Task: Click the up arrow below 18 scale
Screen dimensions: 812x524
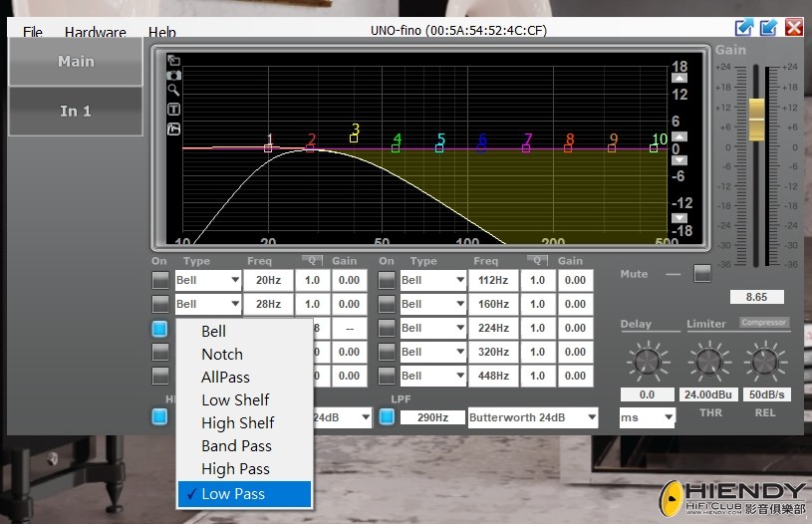Action: [679, 78]
